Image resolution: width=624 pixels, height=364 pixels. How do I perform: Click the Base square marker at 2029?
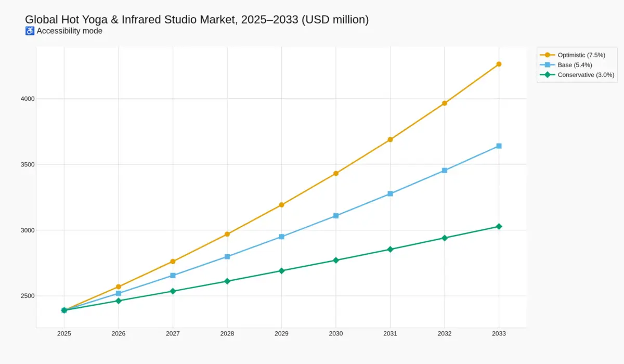point(281,237)
